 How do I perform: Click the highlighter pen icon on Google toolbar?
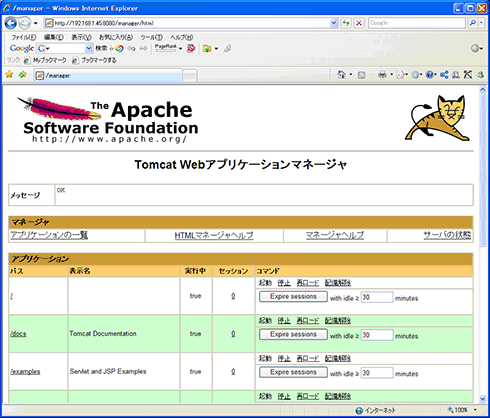[227, 49]
